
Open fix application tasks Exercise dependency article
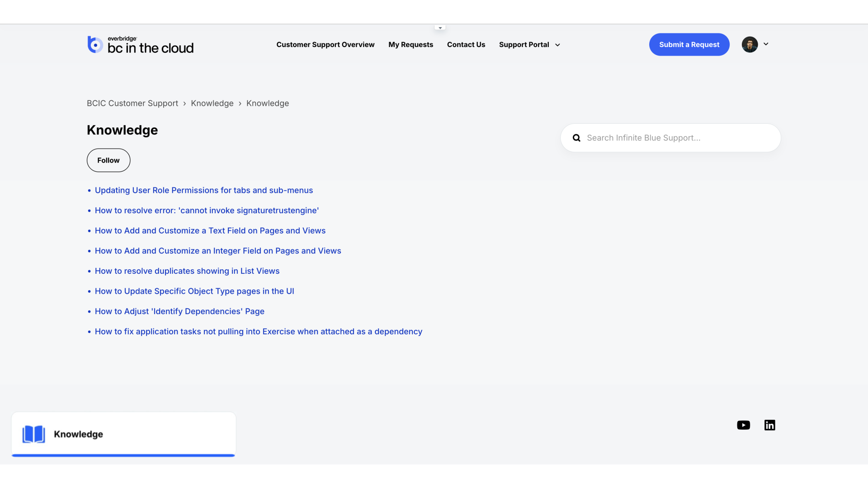coord(259,332)
